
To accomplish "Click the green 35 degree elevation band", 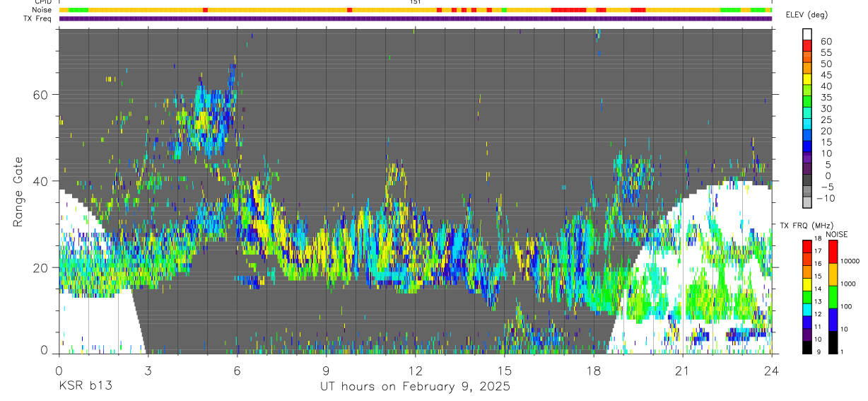I will point(807,102).
